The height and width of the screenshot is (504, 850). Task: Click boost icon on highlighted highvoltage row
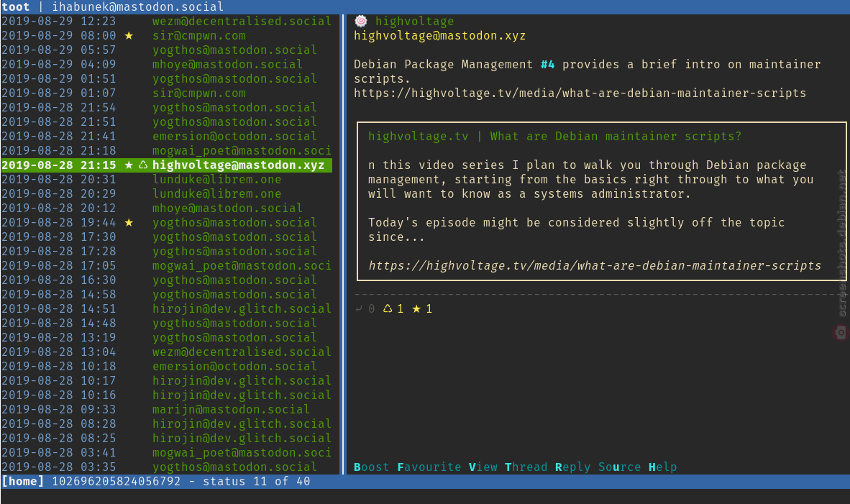tap(143, 165)
